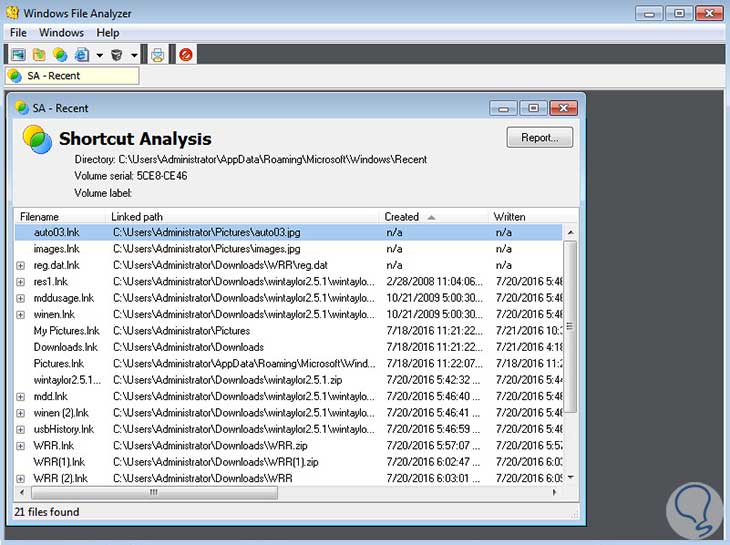Viewport: 730px width, 545px height.
Task: Start the Shortcut Analyzer from toolbar
Action: coord(60,55)
